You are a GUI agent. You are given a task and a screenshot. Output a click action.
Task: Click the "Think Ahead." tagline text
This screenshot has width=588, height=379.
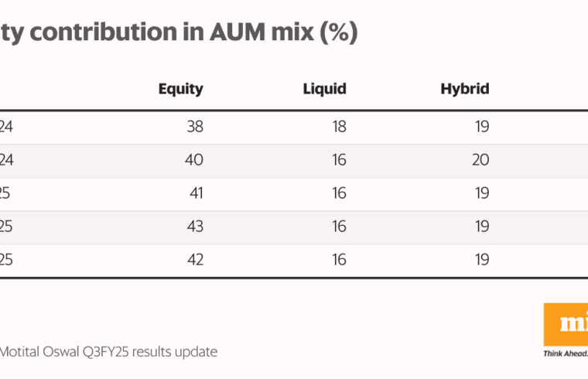tap(565, 353)
